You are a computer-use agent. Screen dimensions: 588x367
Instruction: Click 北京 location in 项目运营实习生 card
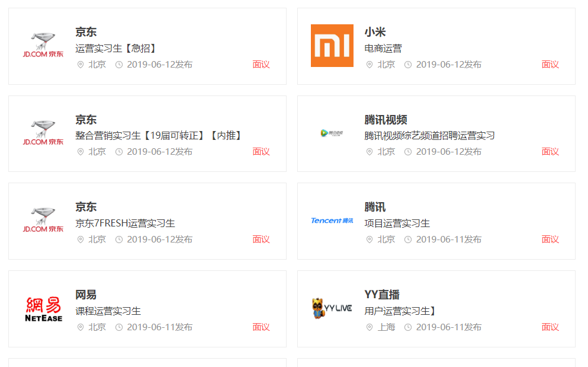[386, 240]
